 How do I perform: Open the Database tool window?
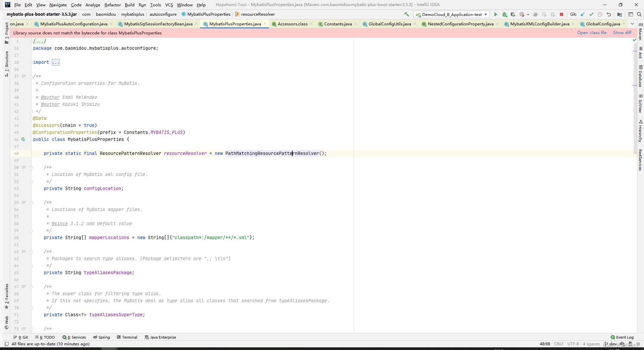(640, 76)
